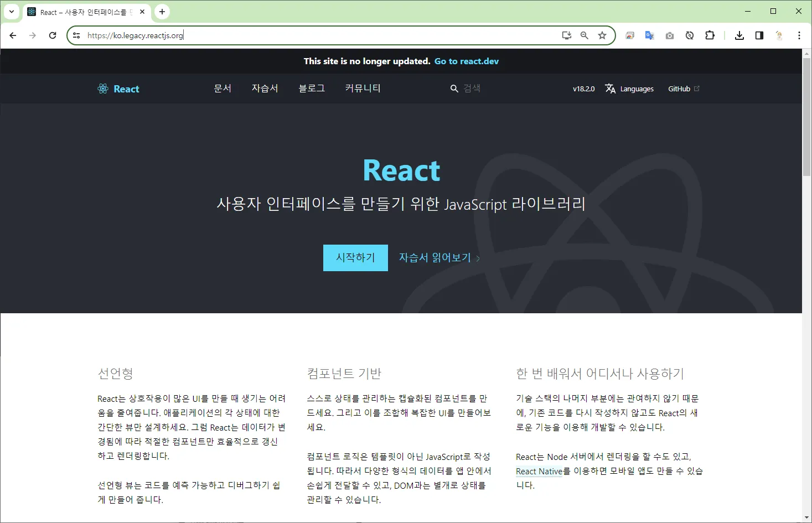Click the 시작하기 button
The image size is (812, 523).
point(355,258)
